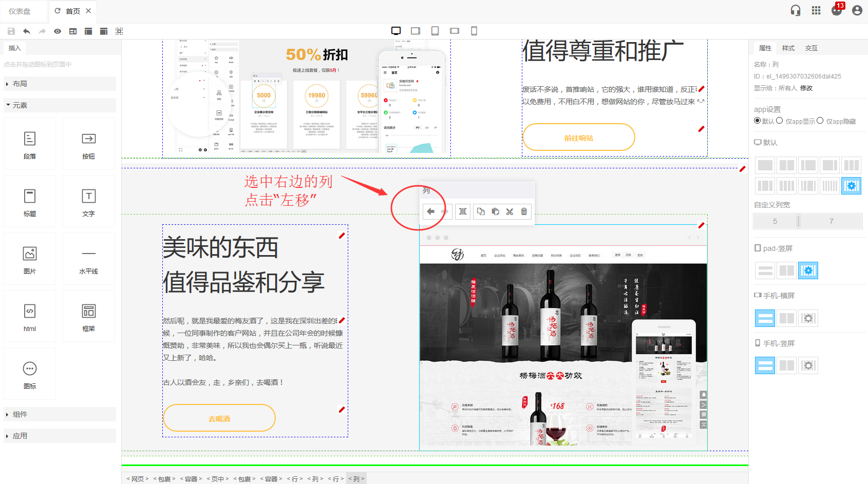Select the 仅app显示 radio option
Screen dimensions: 868x484
(x=780, y=121)
